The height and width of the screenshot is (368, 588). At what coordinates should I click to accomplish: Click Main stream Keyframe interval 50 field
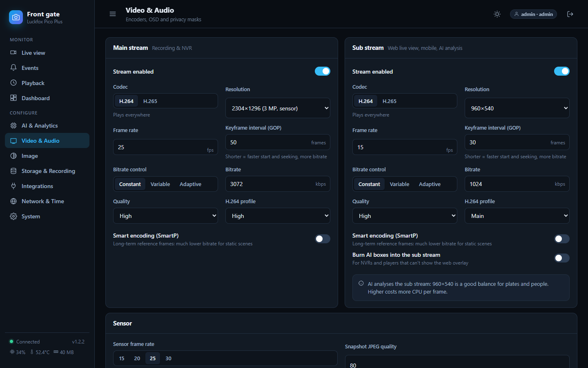click(278, 142)
